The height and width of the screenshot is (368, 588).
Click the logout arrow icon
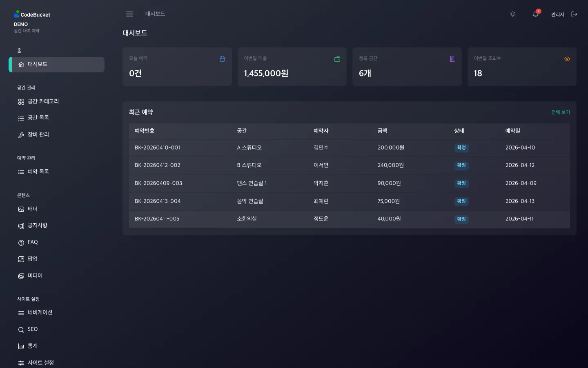(x=574, y=14)
